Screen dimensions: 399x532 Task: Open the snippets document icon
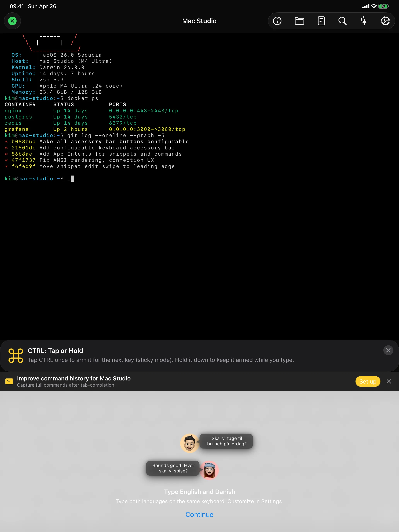(x=321, y=21)
